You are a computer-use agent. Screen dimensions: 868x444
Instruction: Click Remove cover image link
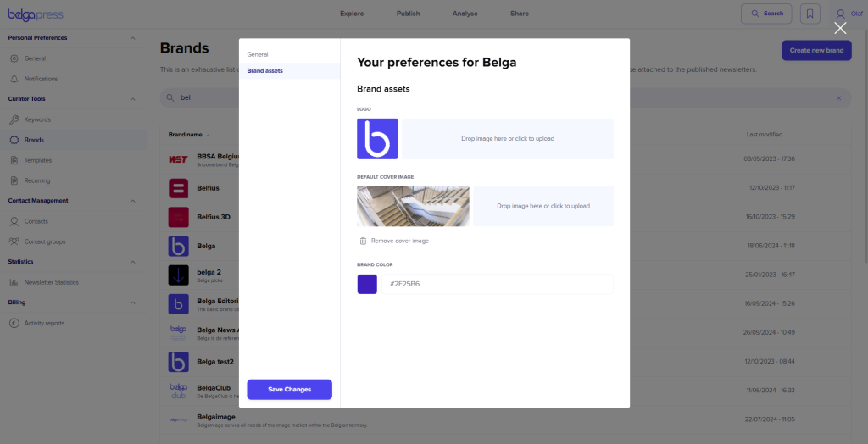[x=400, y=241]
